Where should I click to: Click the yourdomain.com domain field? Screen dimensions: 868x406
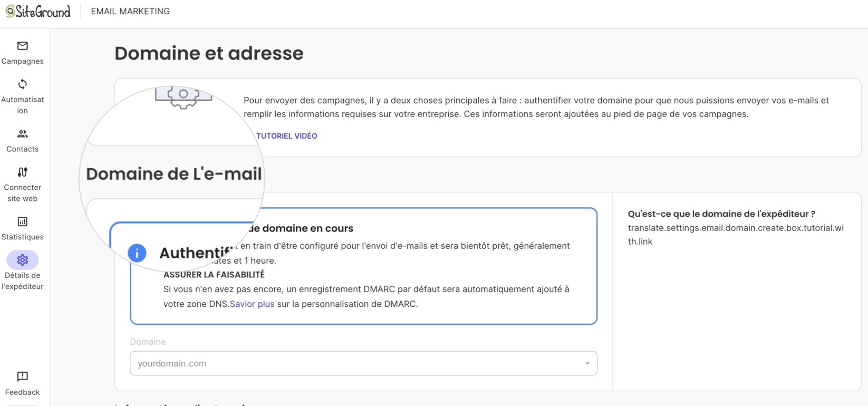363,363
